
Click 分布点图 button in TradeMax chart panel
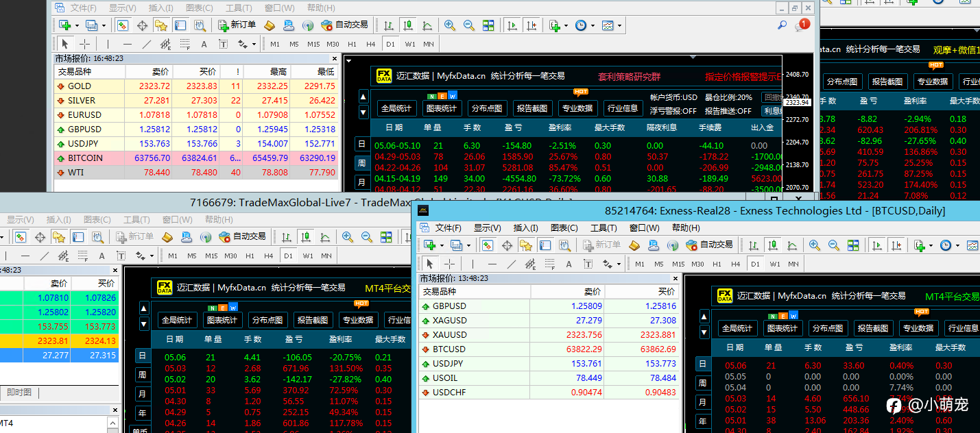[268, 320]
